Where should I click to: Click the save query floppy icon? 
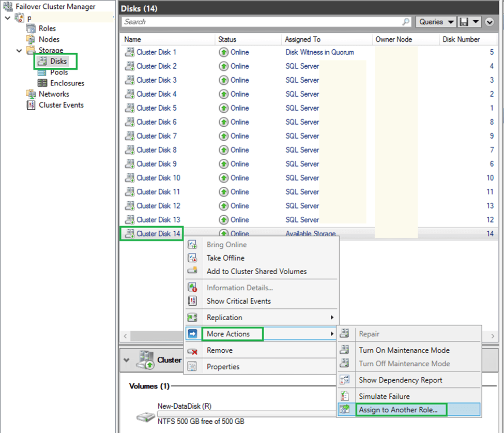pyautogui.click(x=464, y=22)
